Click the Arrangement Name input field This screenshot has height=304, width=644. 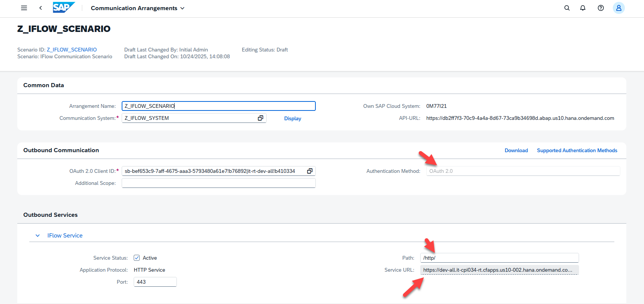click(218, 106)
